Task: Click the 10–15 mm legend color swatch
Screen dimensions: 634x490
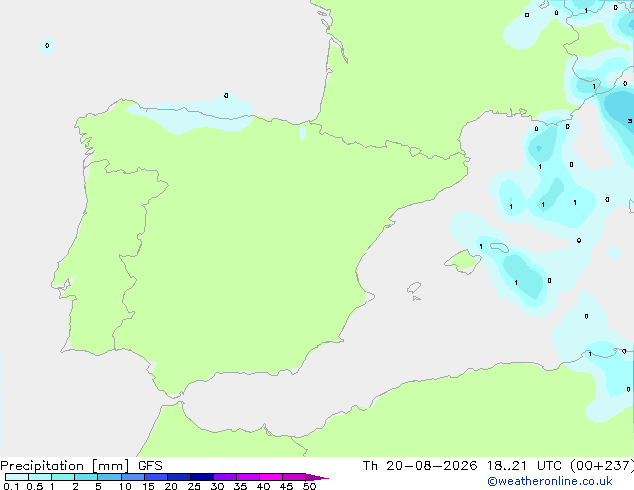Action: 133,477
